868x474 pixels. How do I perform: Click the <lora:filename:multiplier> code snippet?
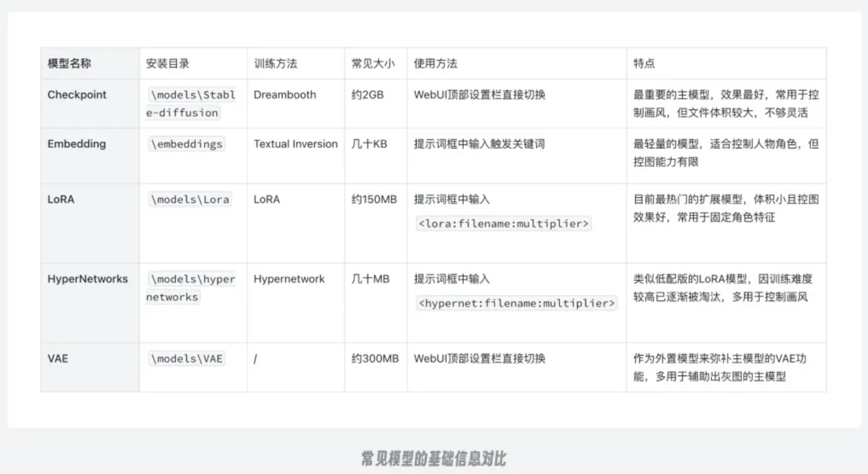tap(503, 224)
